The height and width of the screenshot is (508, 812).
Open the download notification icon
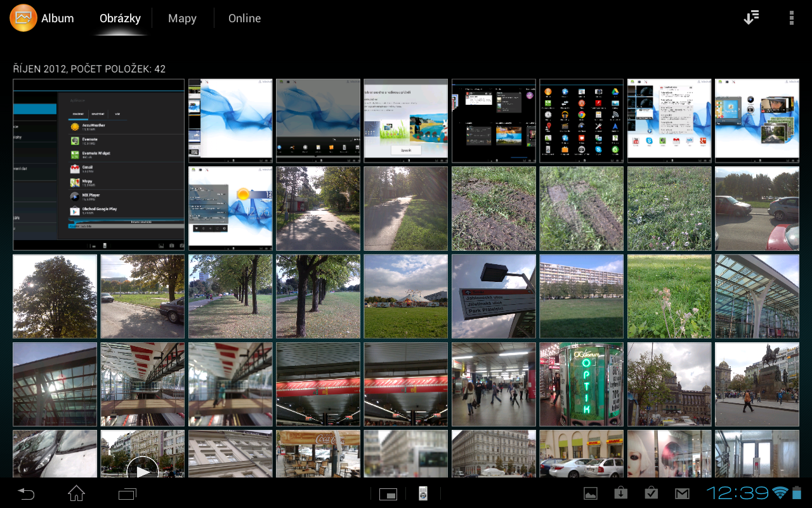tap(621, 493)
